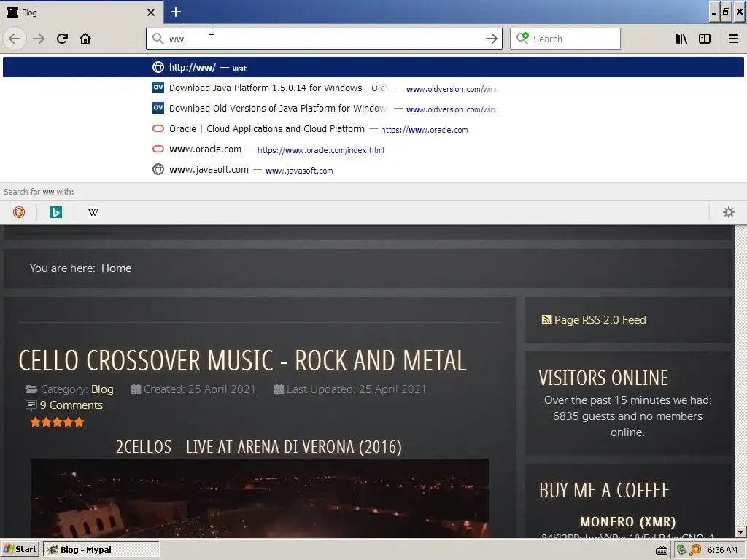The image size is (747, 560).
Task: Go back with the back arrow button
Action: point(15,39)
